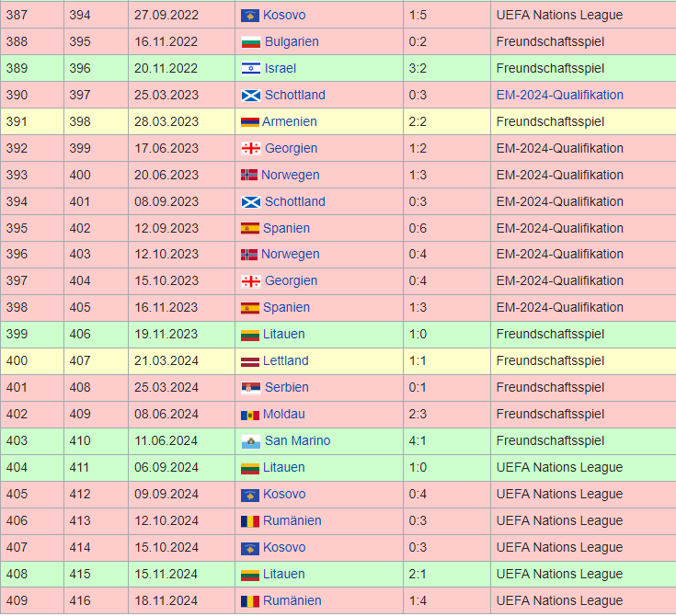Click the Norwegen flag in the 12.10.2023 row
The image size is (676, 616).
click(x=248, y=255)
